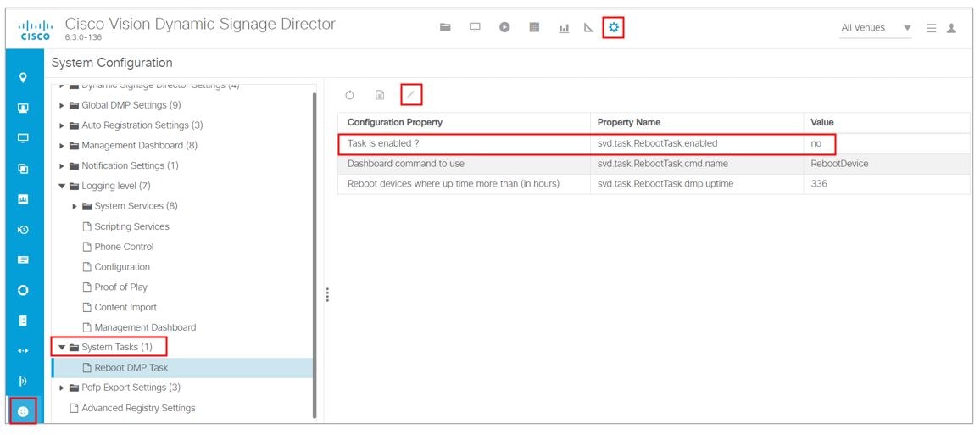Click the left-right arrows icon in the left sidebar

click(x=24, y=350)
